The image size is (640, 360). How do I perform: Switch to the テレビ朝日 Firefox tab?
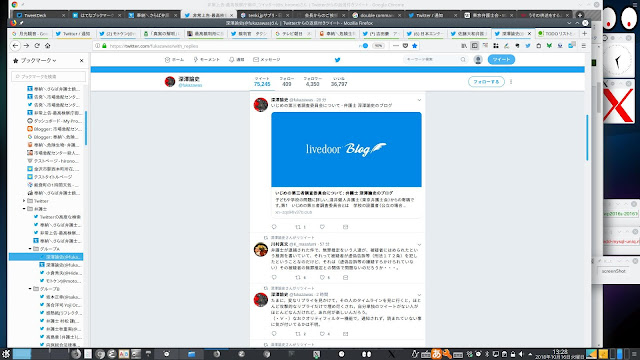[x=293, y=33]
